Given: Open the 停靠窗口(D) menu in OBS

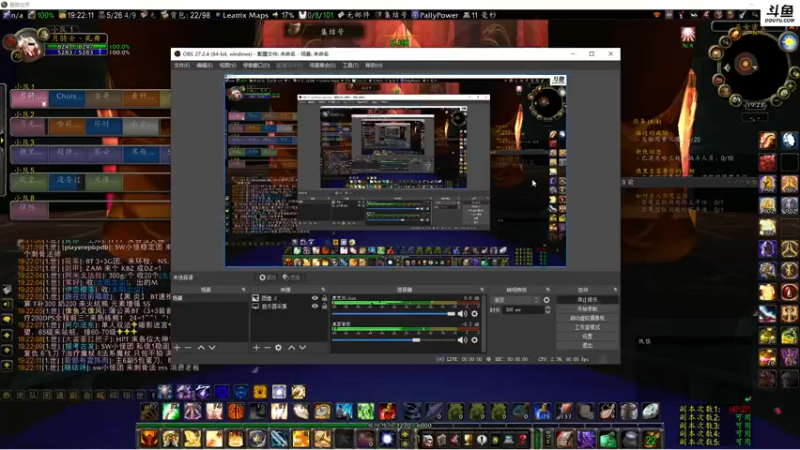Looking at the screenshot, I should coord(256,65).
